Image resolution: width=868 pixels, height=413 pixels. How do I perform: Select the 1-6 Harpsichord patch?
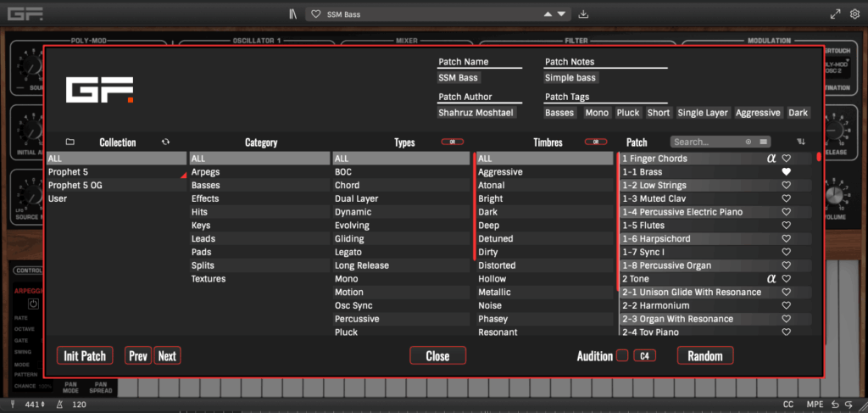pyautogui.click(x=715, y=238)
